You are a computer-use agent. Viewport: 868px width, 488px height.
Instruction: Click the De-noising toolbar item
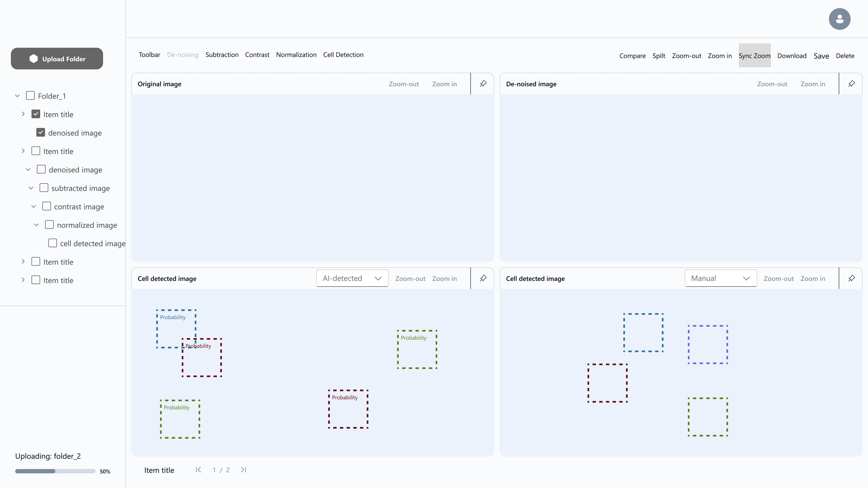tap(183, 54)
